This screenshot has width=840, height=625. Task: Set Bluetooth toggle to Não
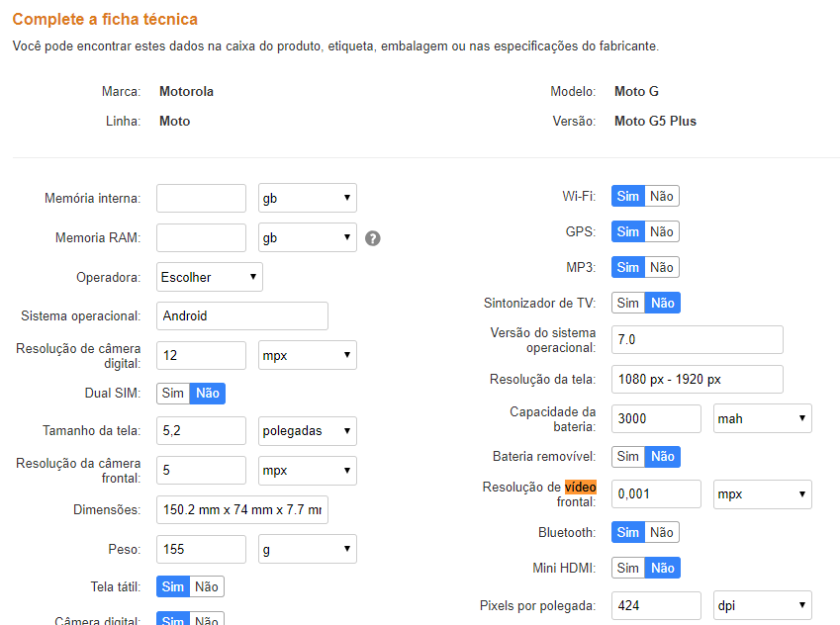click(x=662, y=532)
